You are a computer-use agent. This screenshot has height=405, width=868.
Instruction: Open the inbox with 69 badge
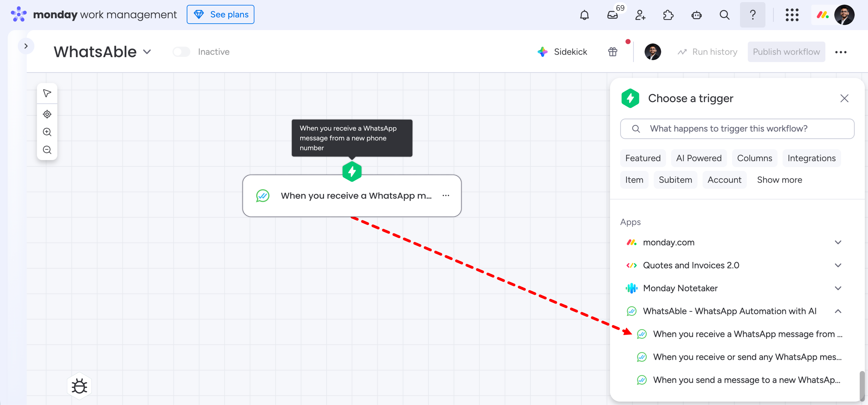612,15
